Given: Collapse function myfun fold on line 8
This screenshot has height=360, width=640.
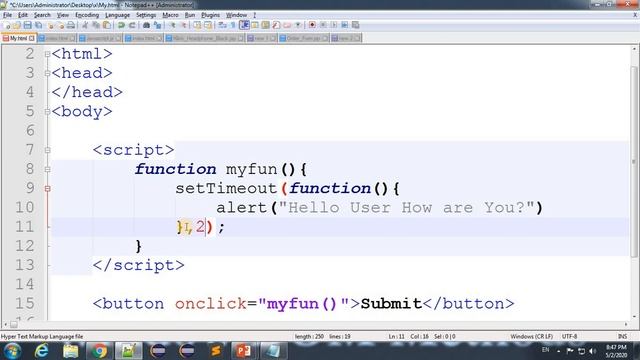Looking at the screenshot, I should pyautogui.click(x=47, y=169).
